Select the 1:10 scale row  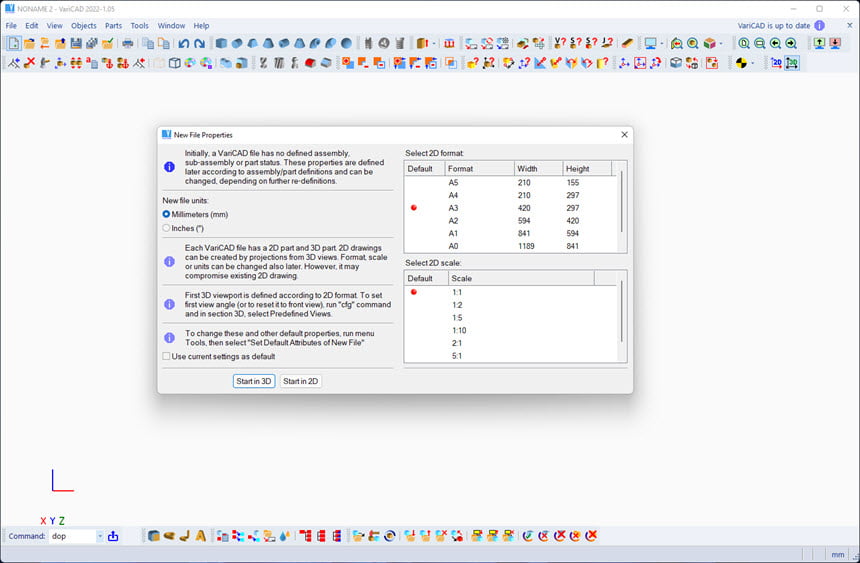(511, 330)
